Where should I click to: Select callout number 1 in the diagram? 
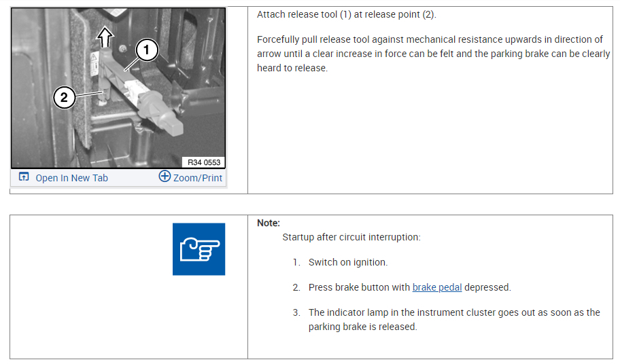(x=147, y=49)
